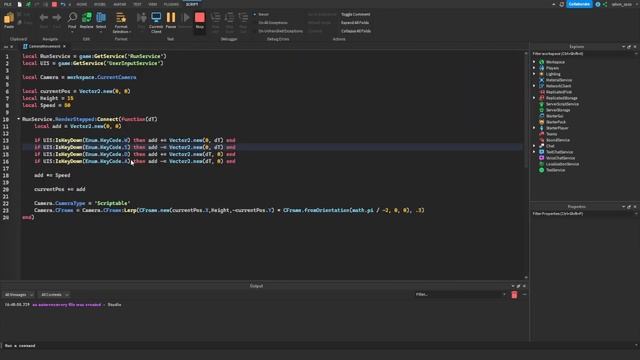Click the Select icon in Edit group
The height and width of the screenshot is (360, 640).
click(x=101, y=17)
